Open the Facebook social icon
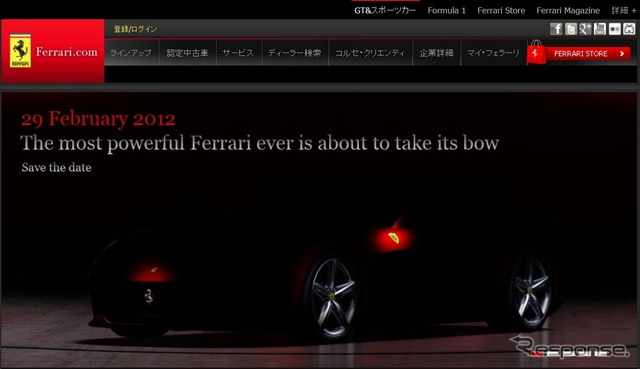Image resolution: width=640 pixels, height=369 pixels. (x=556, y=29)
